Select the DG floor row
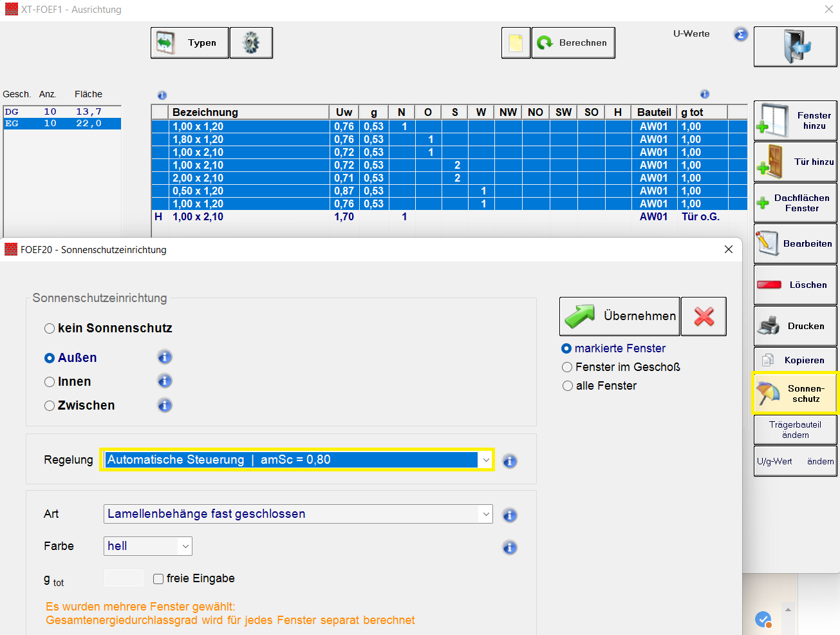The image size is (840, 635). click(62, 111)
